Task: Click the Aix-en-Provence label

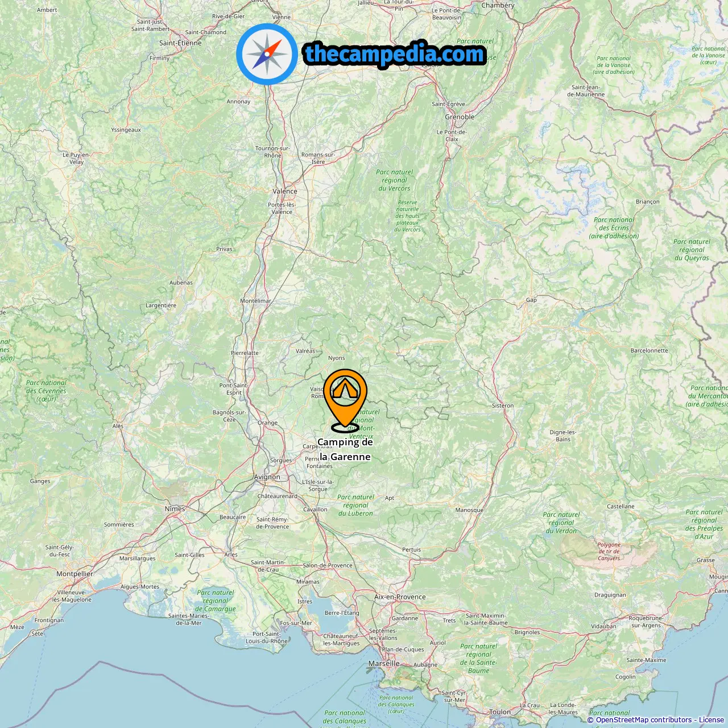Action: point(400,597)
